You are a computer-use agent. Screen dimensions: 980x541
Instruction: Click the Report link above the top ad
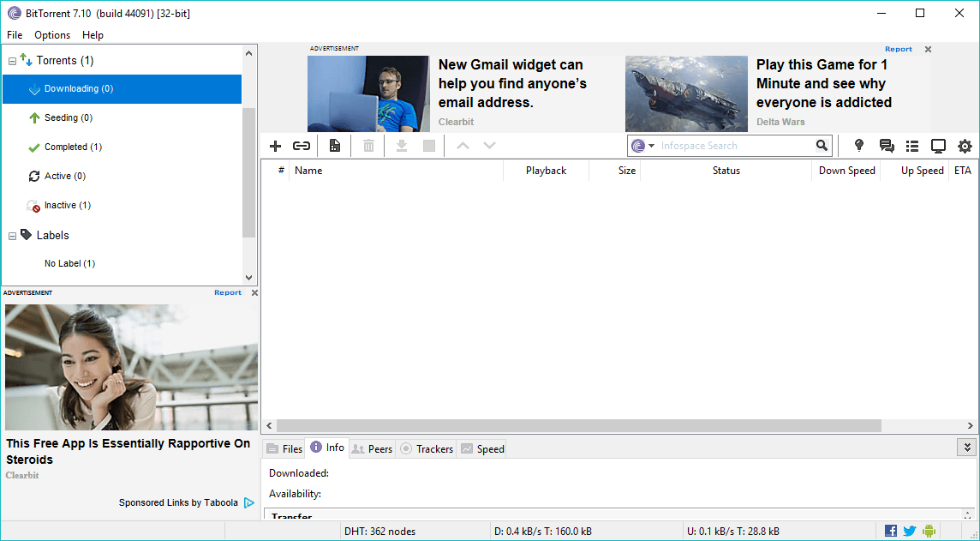[899, 50]
